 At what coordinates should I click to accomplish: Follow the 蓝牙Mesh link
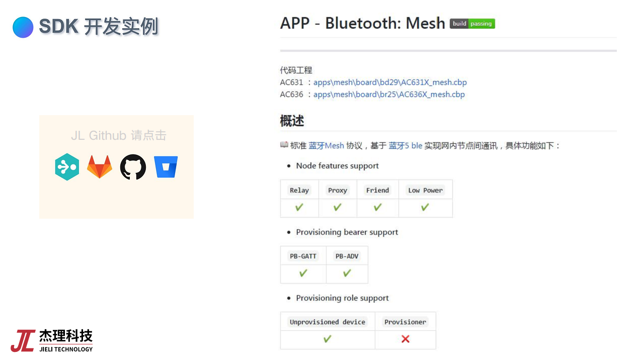[326, 146]
